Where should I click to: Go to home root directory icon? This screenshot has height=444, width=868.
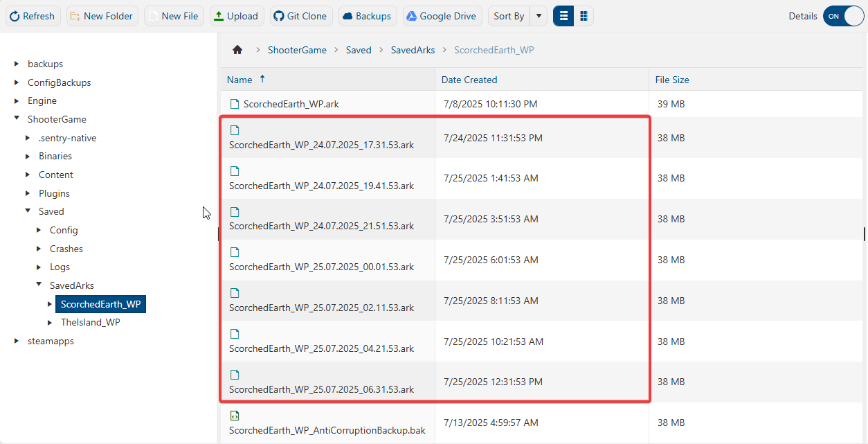[237, 50]
